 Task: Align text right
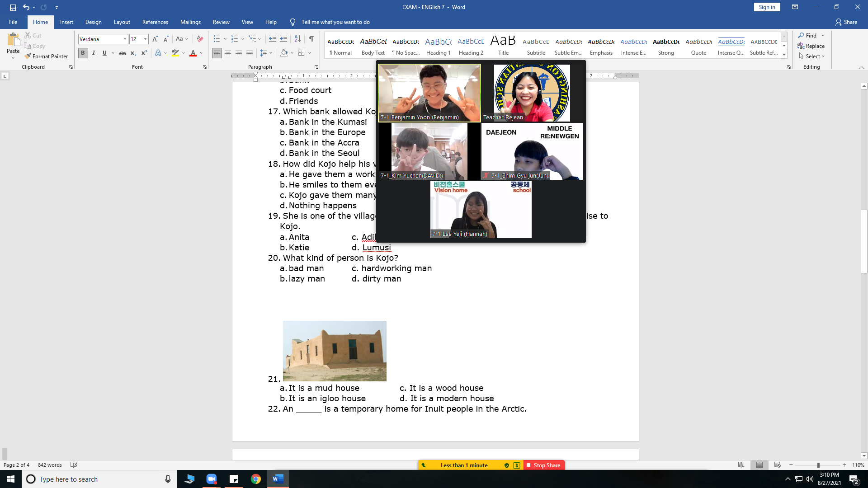tap(239, 53)
